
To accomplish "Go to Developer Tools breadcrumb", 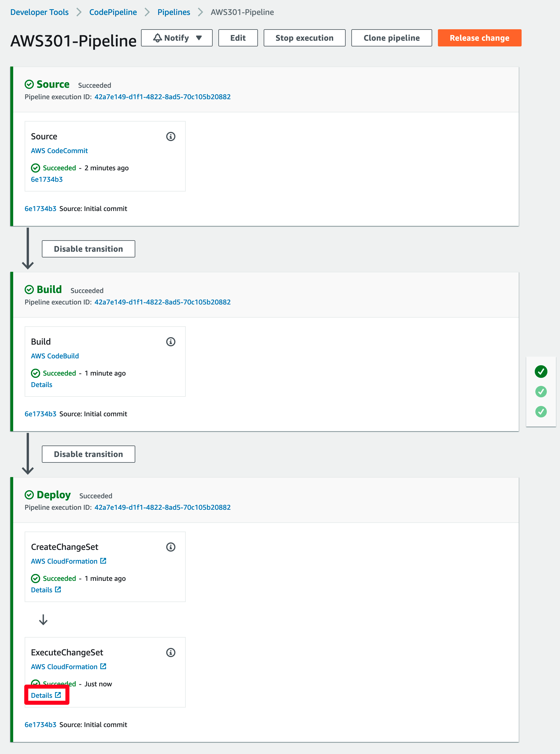I will [x=39, y=12].
